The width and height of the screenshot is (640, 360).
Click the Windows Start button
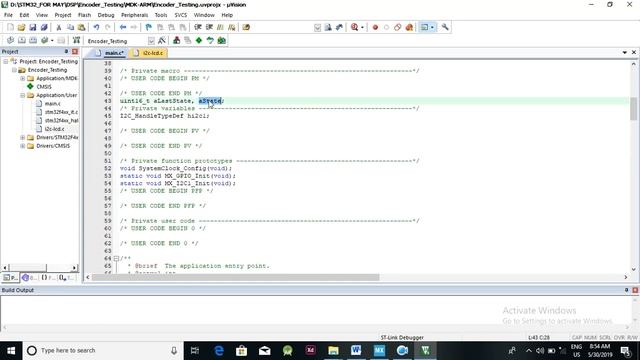(x=11, y=351)
